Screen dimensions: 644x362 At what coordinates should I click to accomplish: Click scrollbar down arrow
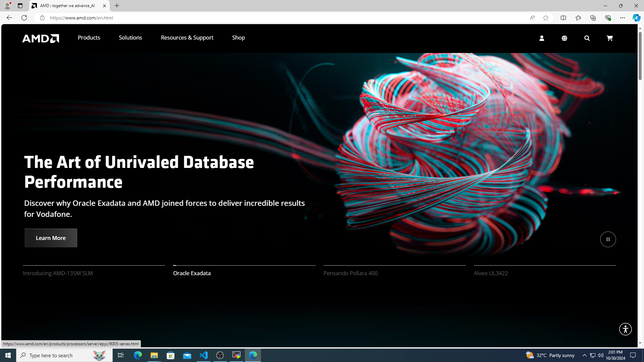pyautogui.click(x=640, y=343)
